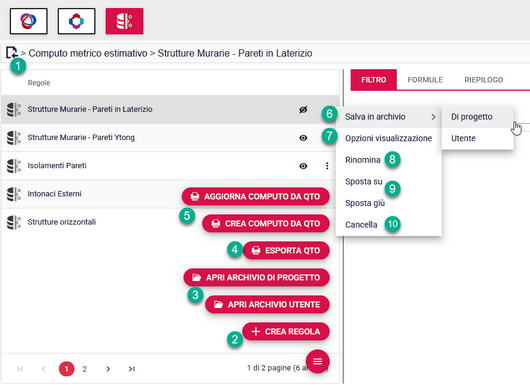Click APRI ARCHIVIO DI PROGETTO button

click(257, 278)
